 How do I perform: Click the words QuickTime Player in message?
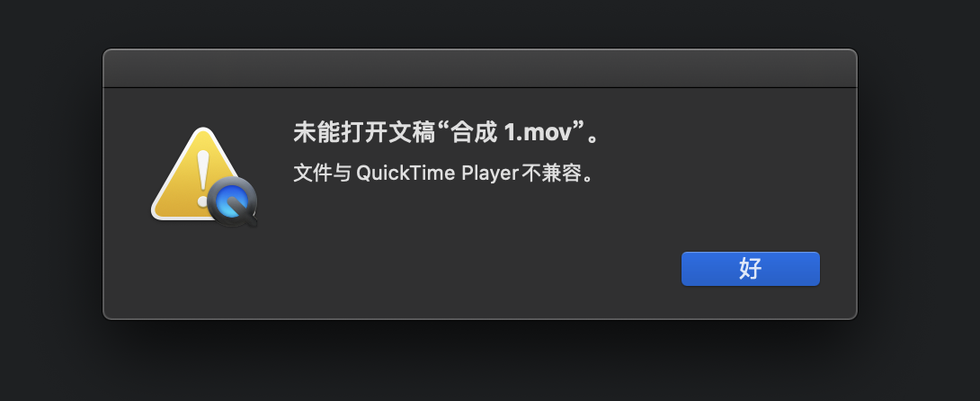[438, 173]
